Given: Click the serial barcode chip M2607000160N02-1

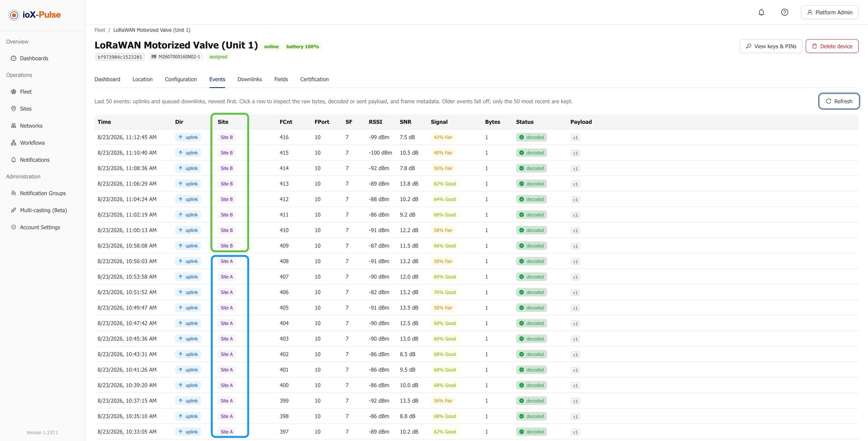Looking at the screenshot, I should tap(176, 57).
